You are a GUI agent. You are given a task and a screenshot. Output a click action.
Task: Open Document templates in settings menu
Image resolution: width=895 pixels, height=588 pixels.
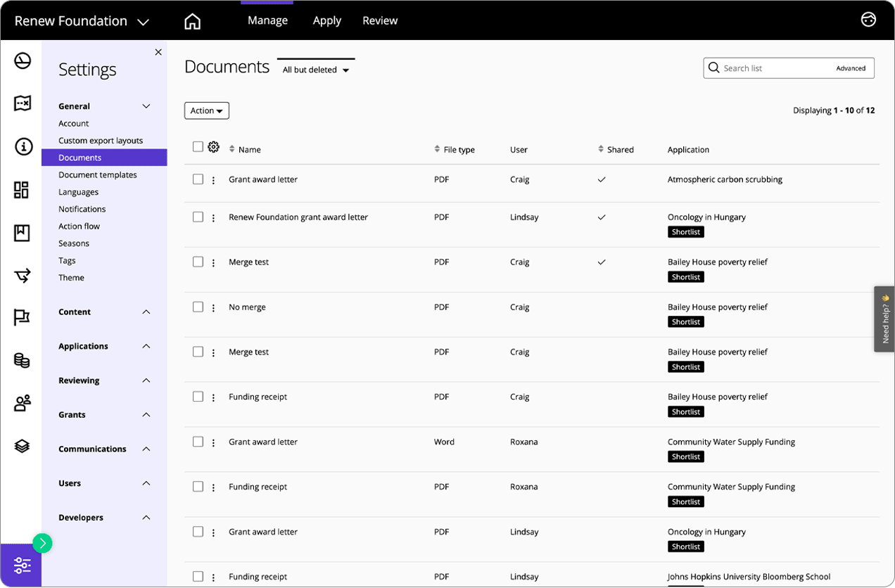[x=98, y=174]
